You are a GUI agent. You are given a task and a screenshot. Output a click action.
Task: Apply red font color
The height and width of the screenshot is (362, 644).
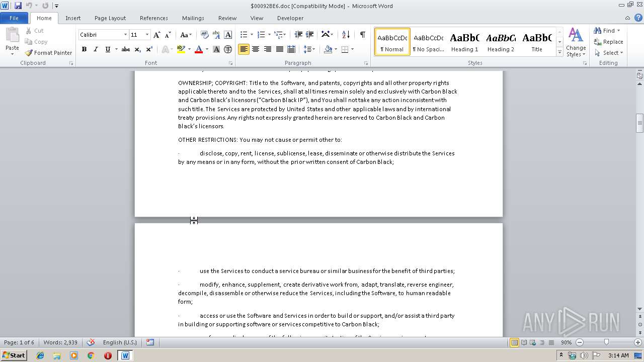click(x=199, y=49)
